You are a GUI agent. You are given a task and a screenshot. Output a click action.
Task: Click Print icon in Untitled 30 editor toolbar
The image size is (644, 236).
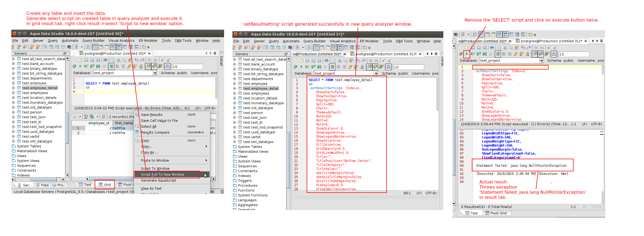coord(105,60)
